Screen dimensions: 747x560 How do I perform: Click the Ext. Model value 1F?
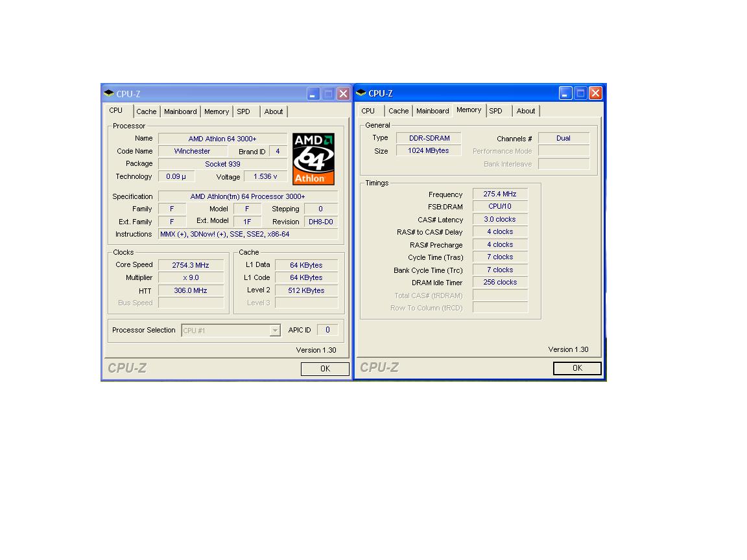click(247, 222)
